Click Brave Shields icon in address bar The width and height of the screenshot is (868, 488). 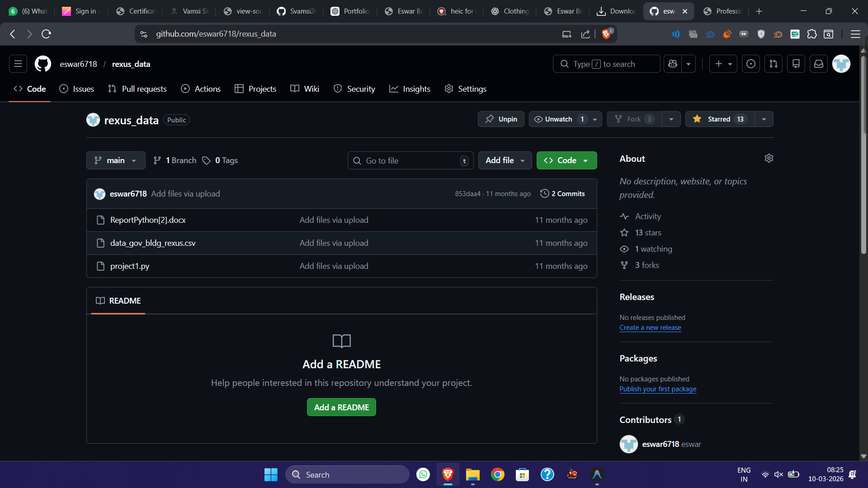click(x=606, y=34)
